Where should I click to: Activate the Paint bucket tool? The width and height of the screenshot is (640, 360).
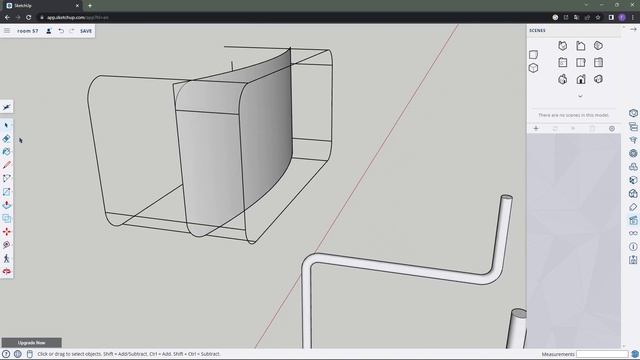[6, 152]
